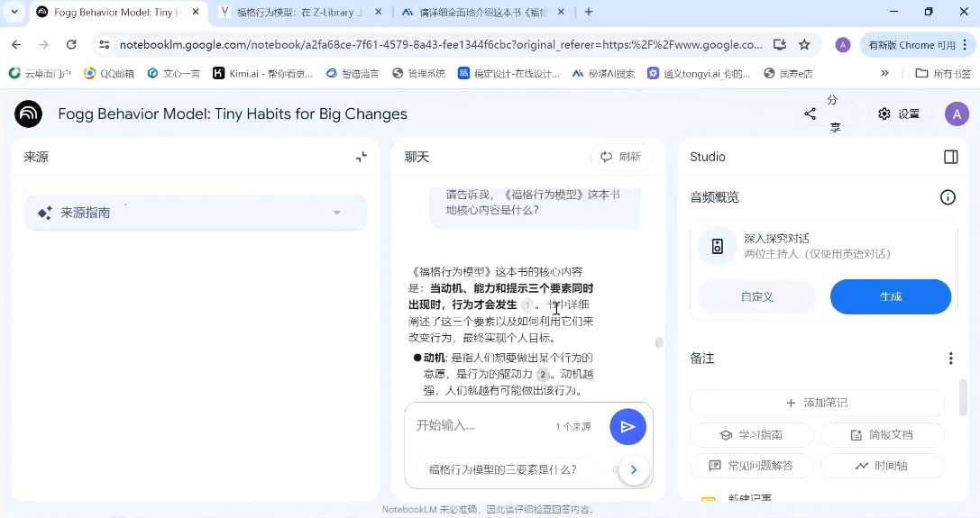Click the blue 生成 button
980x518 pixels.
point(890,296)
